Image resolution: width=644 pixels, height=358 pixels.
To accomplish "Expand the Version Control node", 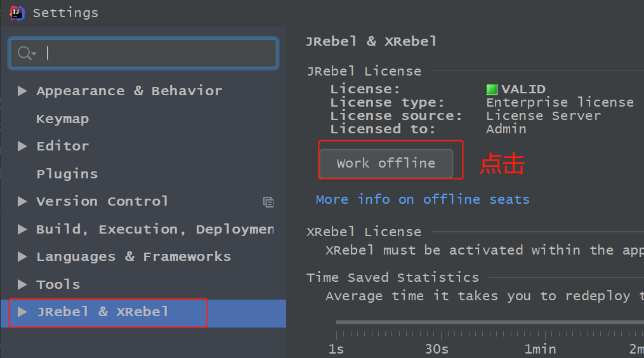I will pos(23,201).
